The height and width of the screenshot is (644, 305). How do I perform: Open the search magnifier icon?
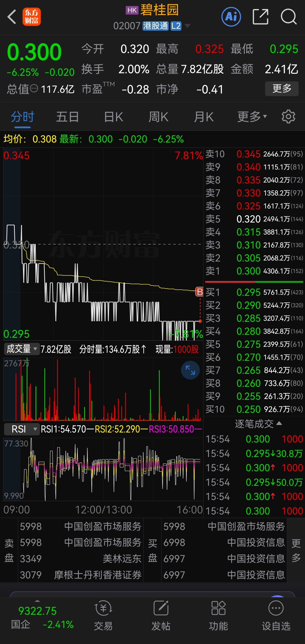pyautogui.click(x=289, y=17)
